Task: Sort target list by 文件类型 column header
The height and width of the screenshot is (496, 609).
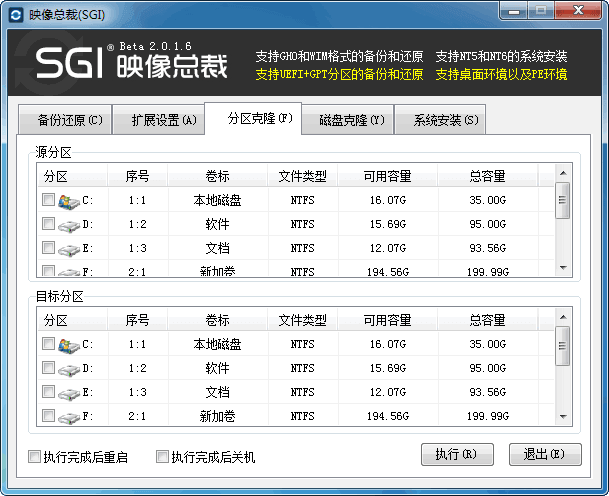Action: click(x=303, y=320)
